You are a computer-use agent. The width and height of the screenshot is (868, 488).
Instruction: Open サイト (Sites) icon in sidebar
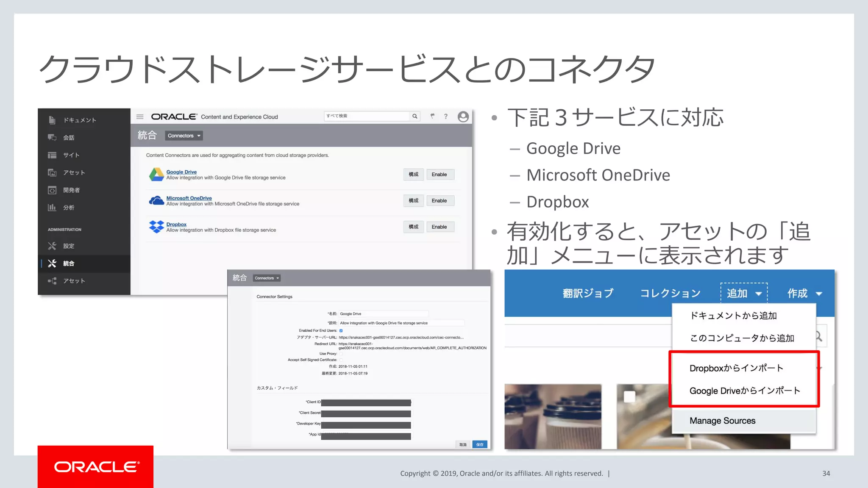click(52, 155)
